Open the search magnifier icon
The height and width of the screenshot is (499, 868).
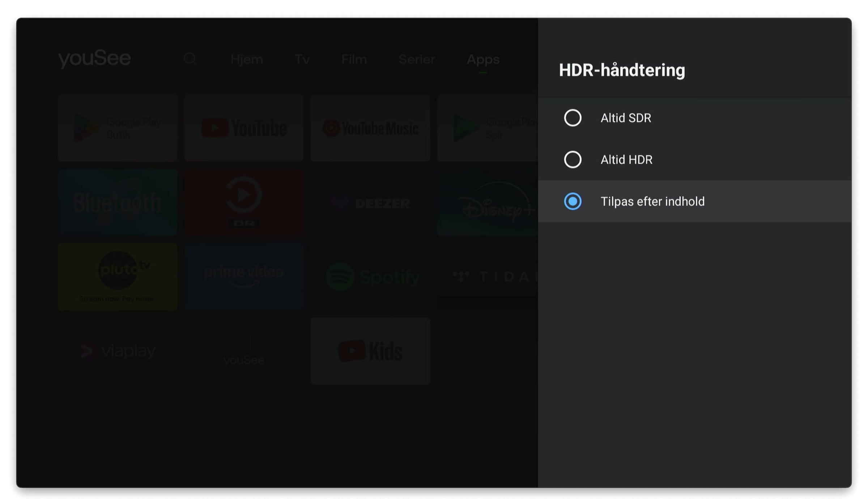tap(190, 59)
